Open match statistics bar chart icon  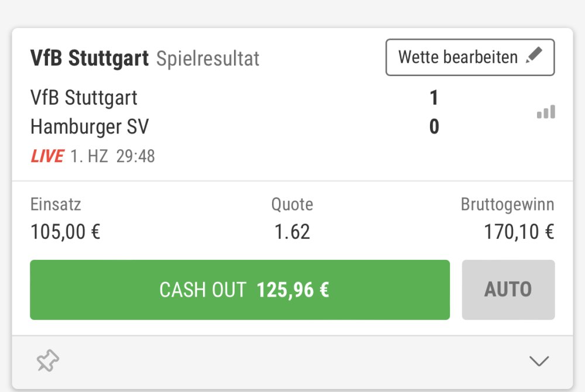click(x=546, y=112)
